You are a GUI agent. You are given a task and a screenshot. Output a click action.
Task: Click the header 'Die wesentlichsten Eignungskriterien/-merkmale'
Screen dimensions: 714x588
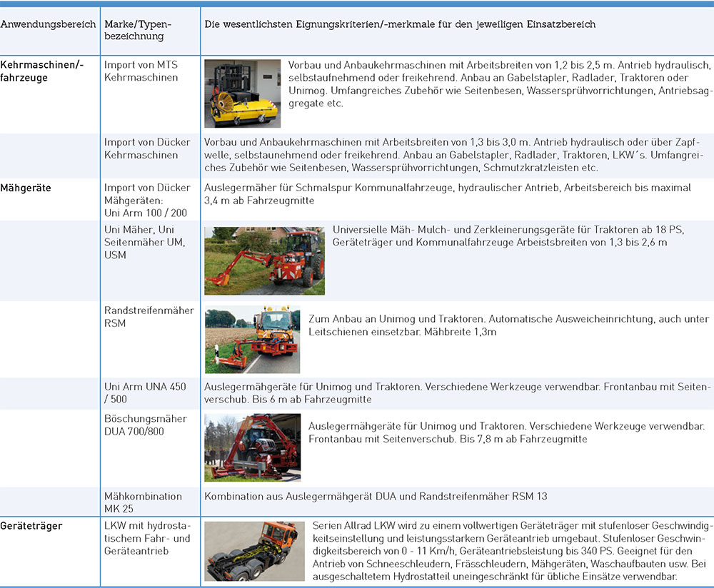[x=400, y=24]
